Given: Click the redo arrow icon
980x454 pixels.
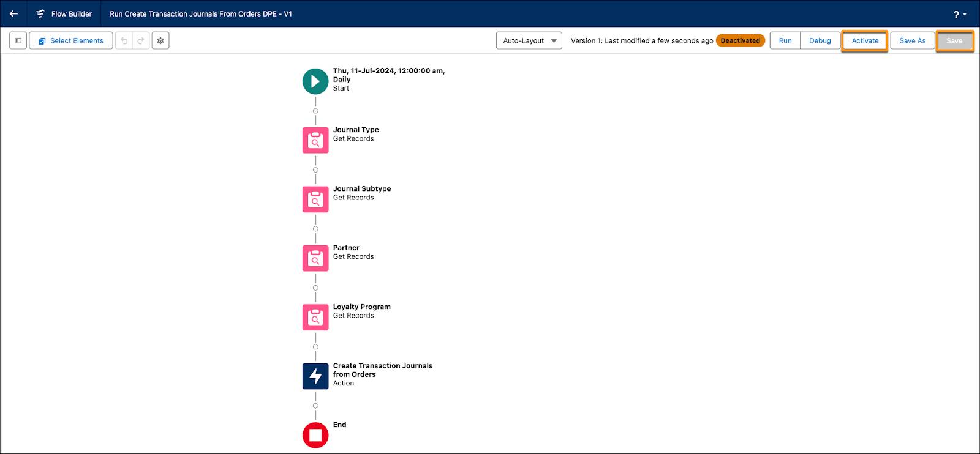Looking at the screenshot, I should pyautogui.click(x=141, y=40).
